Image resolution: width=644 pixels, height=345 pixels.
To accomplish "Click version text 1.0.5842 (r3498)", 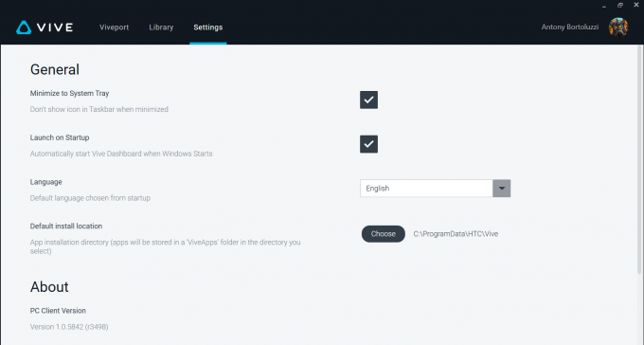I will coord(69,327).
